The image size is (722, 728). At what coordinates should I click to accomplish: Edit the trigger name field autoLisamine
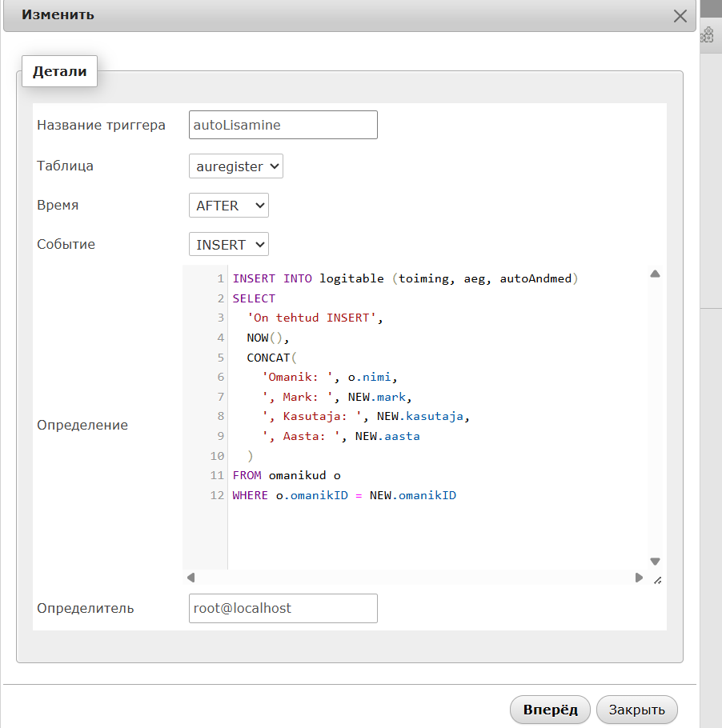point(283,125)
